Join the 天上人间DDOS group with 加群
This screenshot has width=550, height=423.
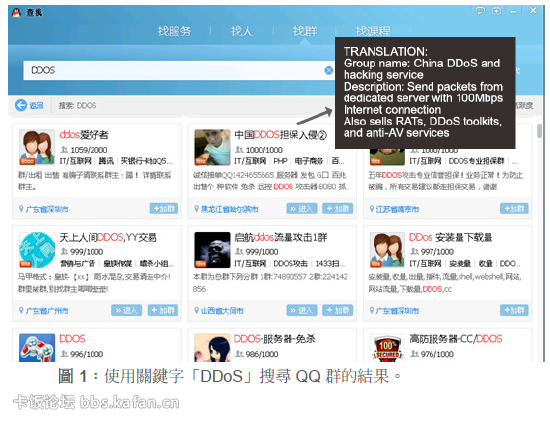coord(163,310)
